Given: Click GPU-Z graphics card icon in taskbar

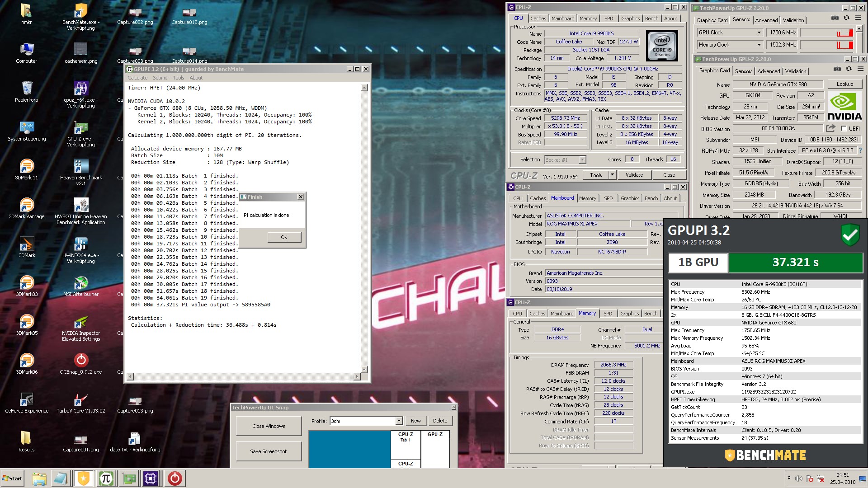Looking at the screenshot, I should [129, 478].
